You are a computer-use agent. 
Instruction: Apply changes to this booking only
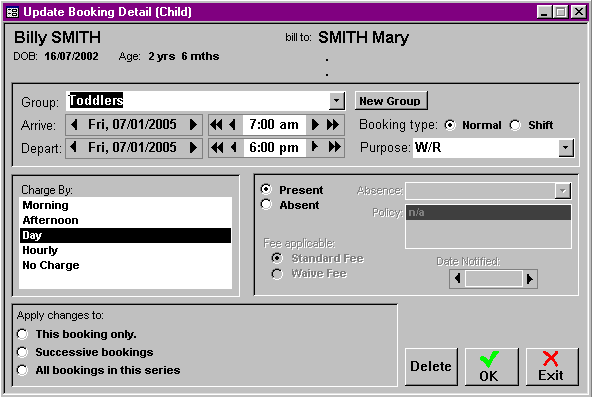[x=22, y=334]
